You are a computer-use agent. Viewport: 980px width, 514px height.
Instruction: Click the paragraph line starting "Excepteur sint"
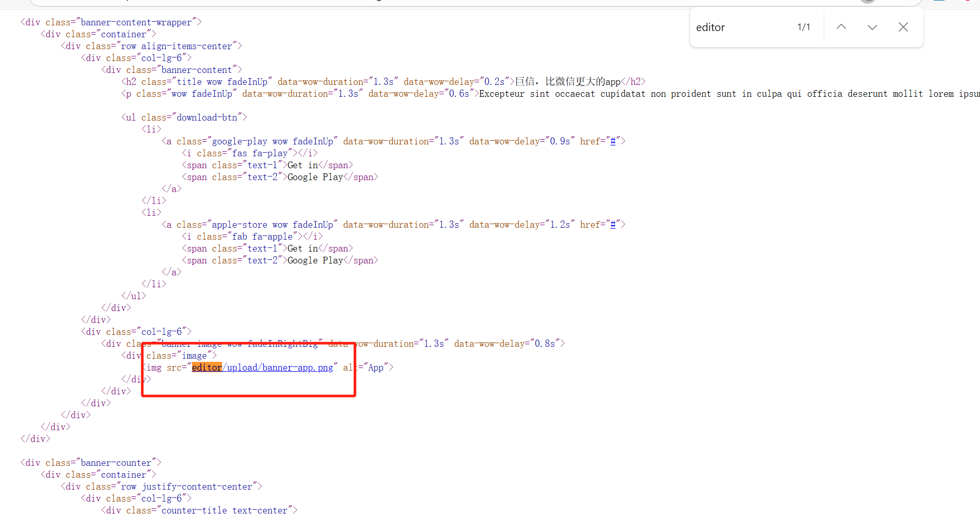click(x=551, y=94)
